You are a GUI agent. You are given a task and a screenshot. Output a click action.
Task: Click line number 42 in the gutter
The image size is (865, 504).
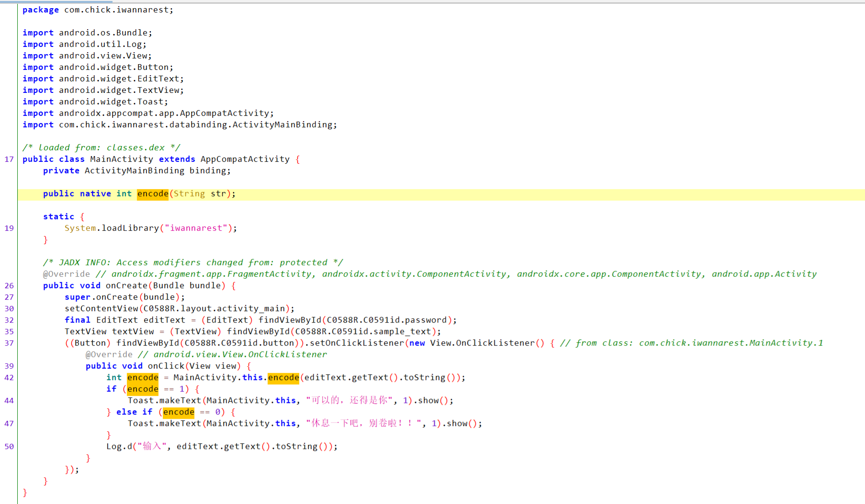tap(9, 378)
